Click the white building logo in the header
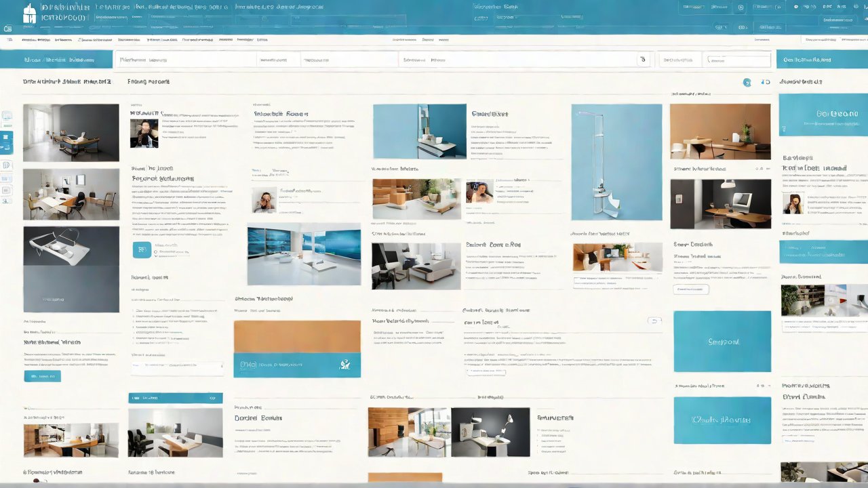The height and width of the screenshot is (488, 868). pos(29,15)
